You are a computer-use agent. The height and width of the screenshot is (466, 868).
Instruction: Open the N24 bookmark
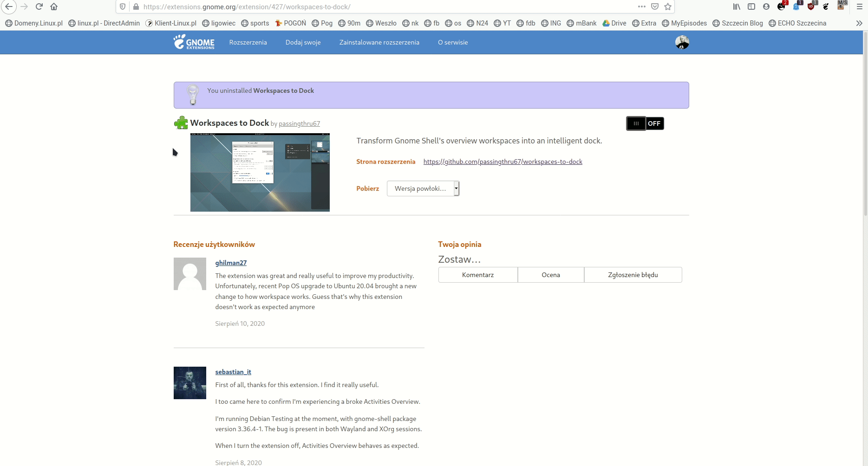tap(477, 23)
